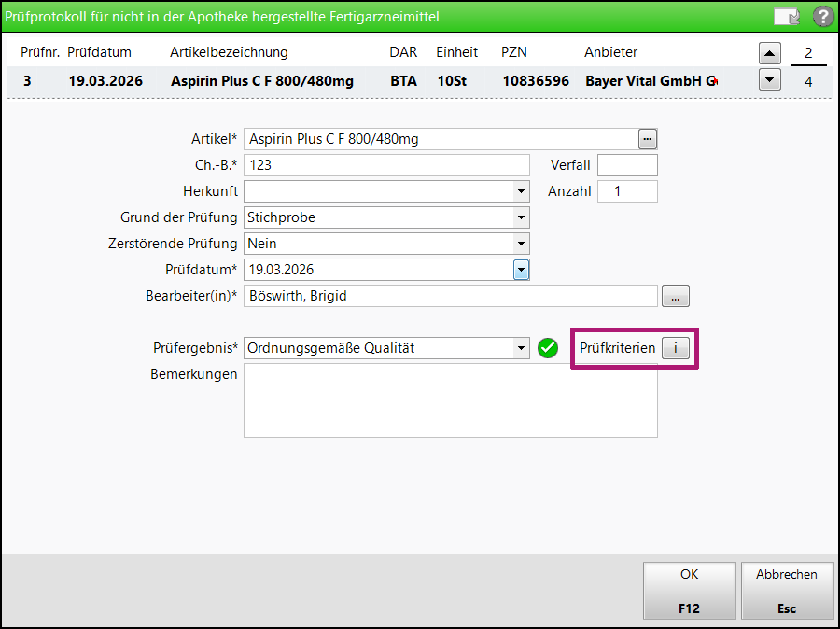
Task: Open Grund der Prüfung dropdown
Action: [521, 217]
